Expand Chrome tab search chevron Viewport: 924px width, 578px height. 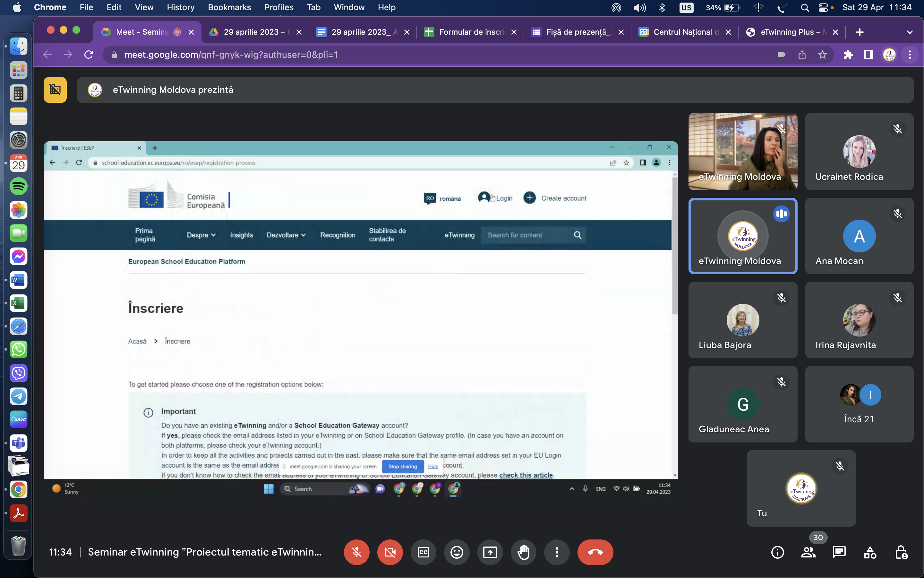point(910,32)
